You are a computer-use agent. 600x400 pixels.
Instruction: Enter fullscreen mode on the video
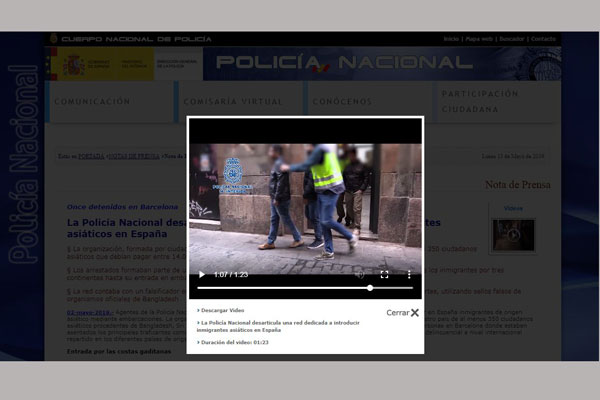(x=385, y=274)
